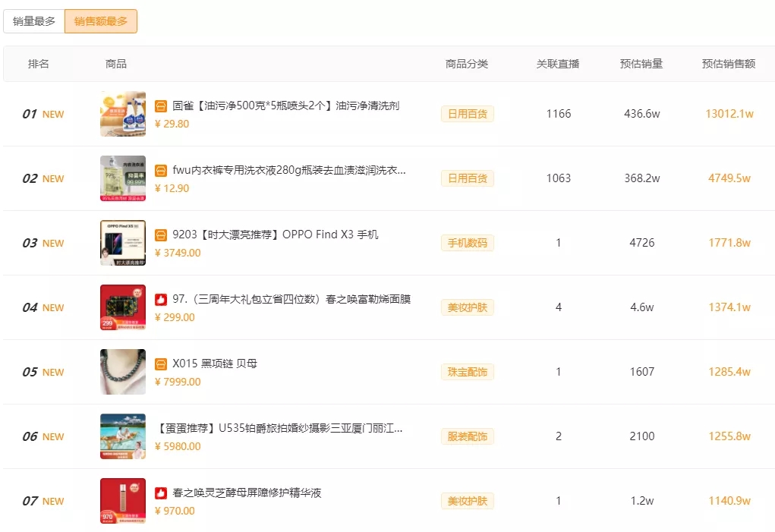Click the 手机数码 category tag
Viewport: 775px width, 532px height.
coord(468,243)
